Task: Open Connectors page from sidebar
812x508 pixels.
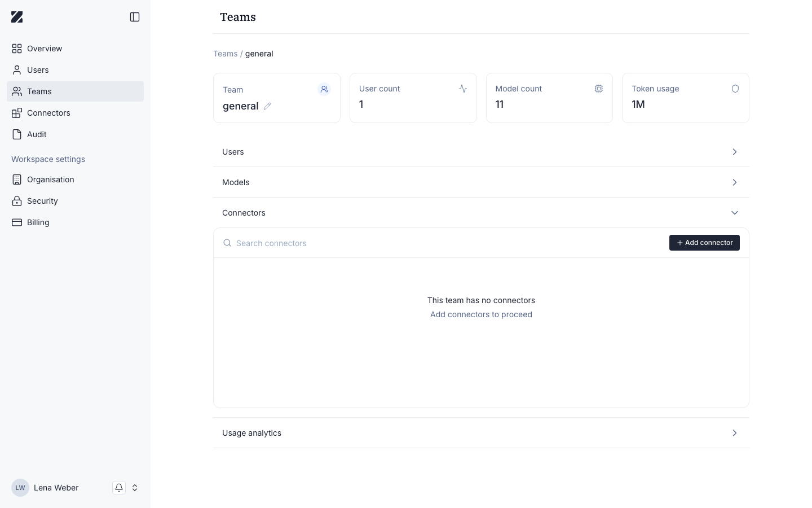Action: click(x=75, y=113)
